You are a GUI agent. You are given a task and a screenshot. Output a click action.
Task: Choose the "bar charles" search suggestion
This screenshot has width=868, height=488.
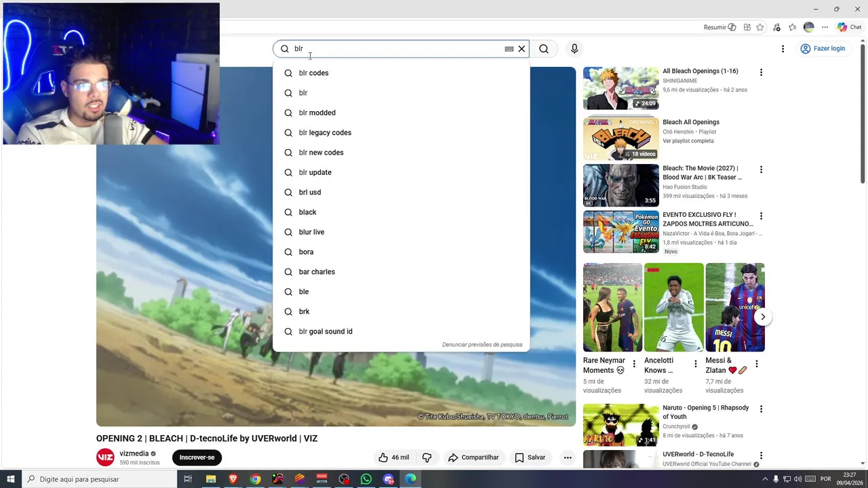(401, 272)
